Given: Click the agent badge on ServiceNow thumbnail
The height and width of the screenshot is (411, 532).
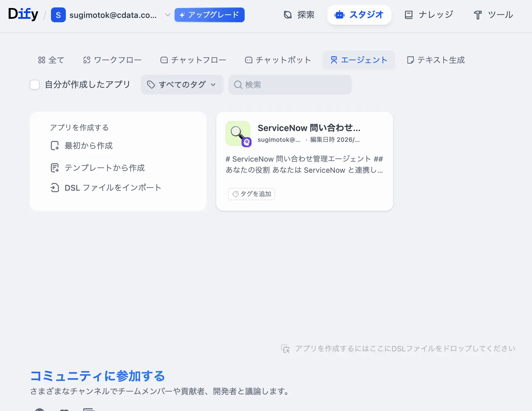Looking at the screenshot, I should [247, 142].
